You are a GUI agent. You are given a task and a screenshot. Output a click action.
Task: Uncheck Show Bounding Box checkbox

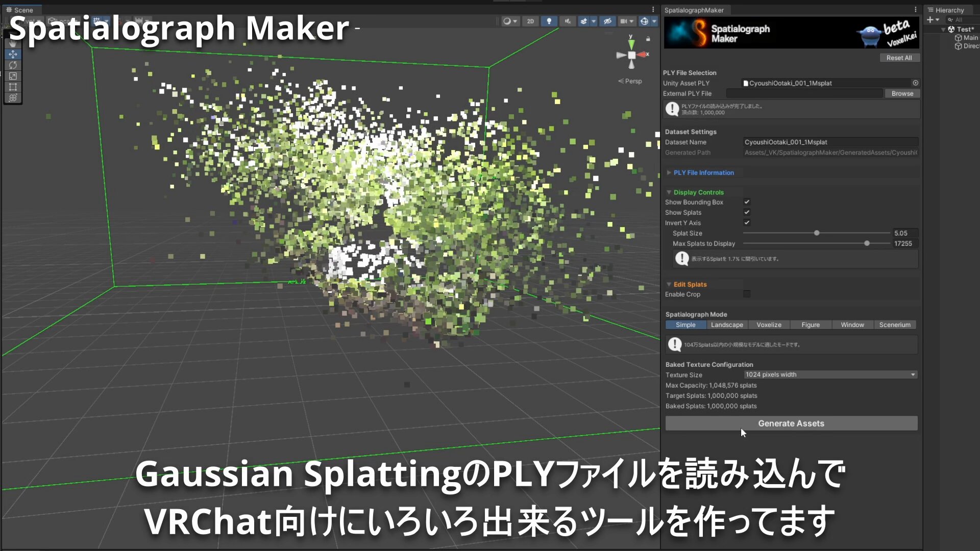click(x=747, y=202)
